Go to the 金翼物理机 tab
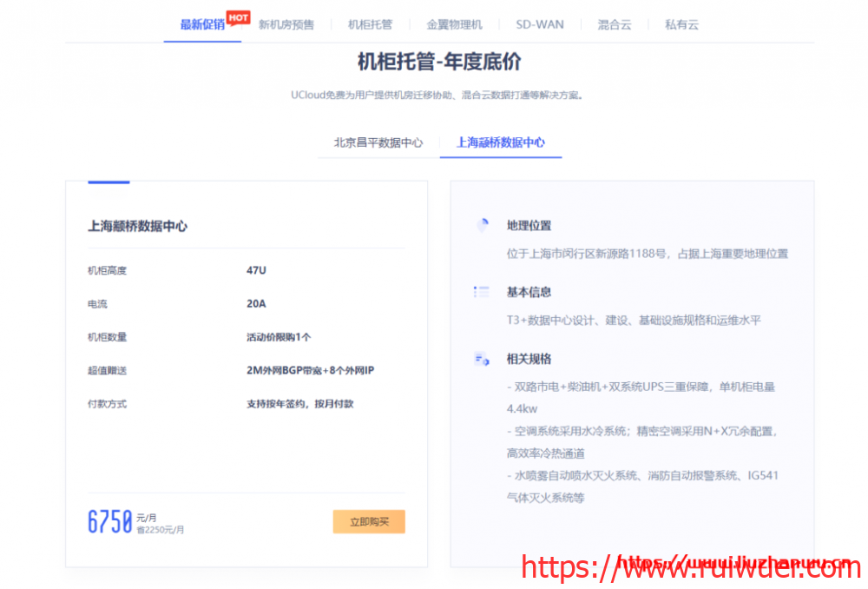 click(454, 24)
